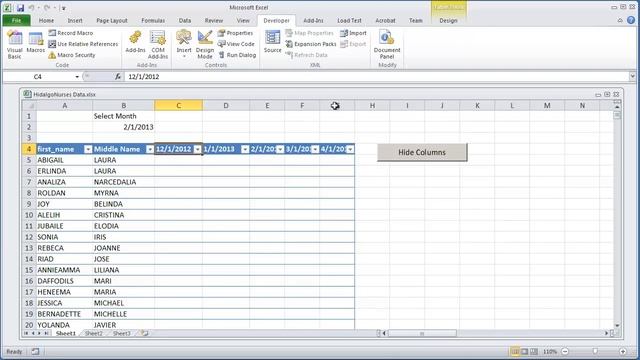This screenshot has height=360, width=640.
Task: Go to next sheet tab arrow
Action: [40, 333]
